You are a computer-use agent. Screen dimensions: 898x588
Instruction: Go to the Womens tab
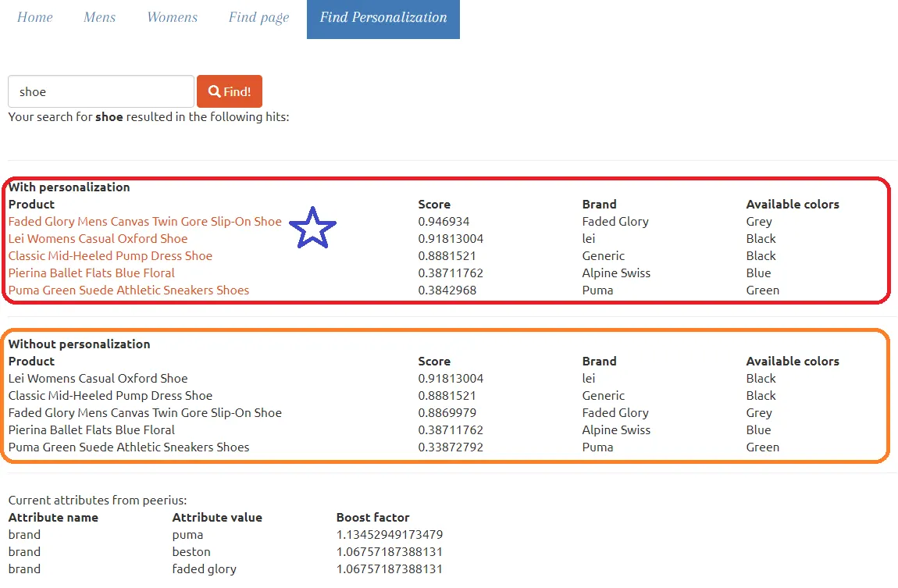[173, 18]
